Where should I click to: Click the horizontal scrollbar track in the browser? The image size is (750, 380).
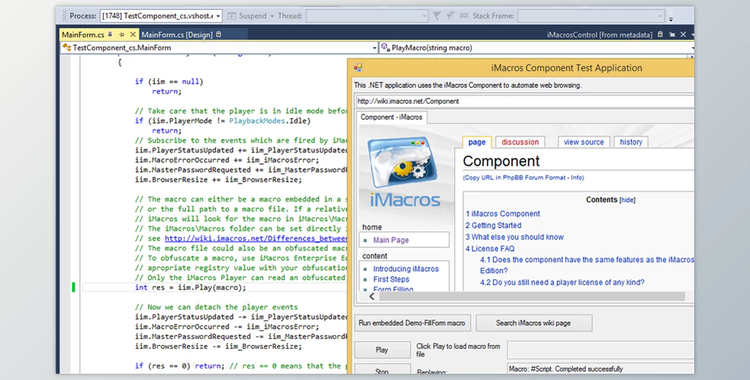[531, 296]
